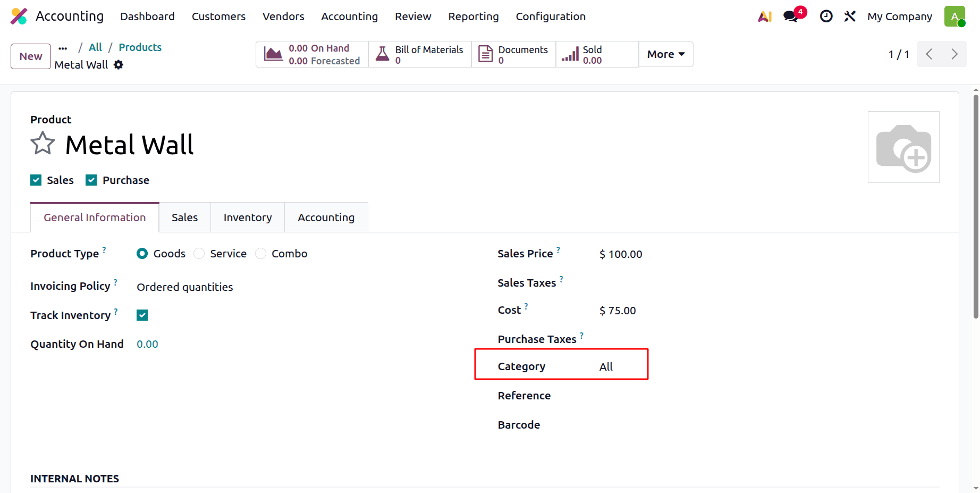
Task: Open the debug tools wrench icon
Action: tap(850, 16)
